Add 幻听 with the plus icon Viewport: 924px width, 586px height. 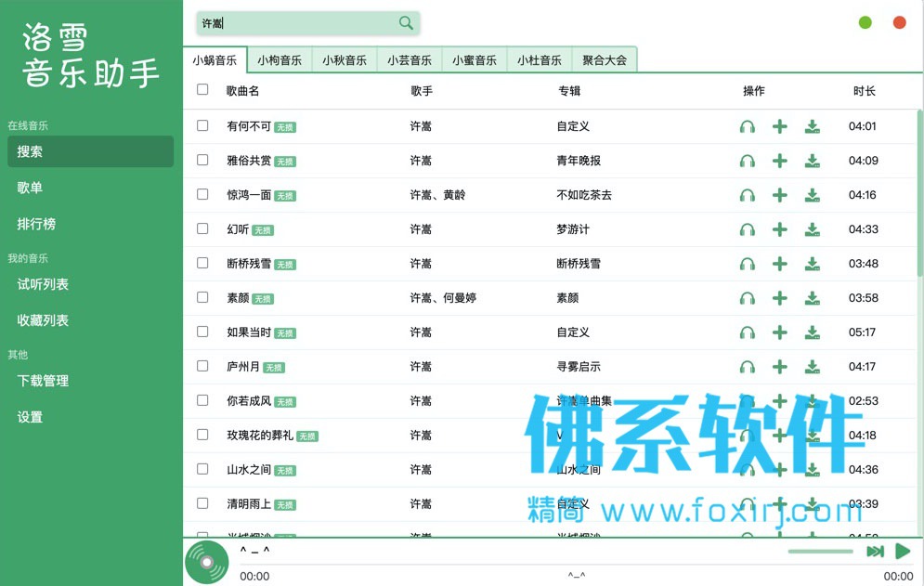click(x=780, y=229)
